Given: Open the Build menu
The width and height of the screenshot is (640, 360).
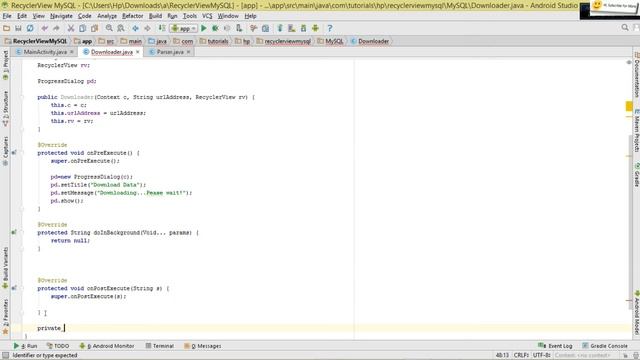Looking at the screenshot, I should click(155, 16).
